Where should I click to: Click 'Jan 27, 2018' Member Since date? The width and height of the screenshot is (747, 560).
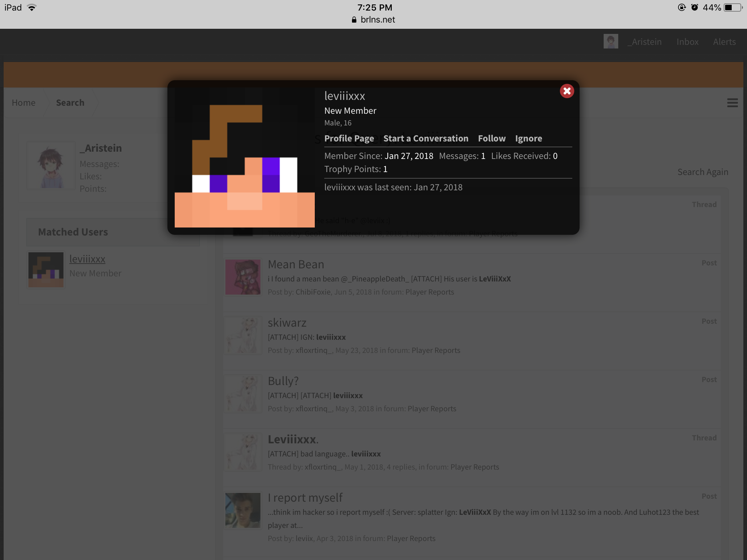[x=409, y=156]
